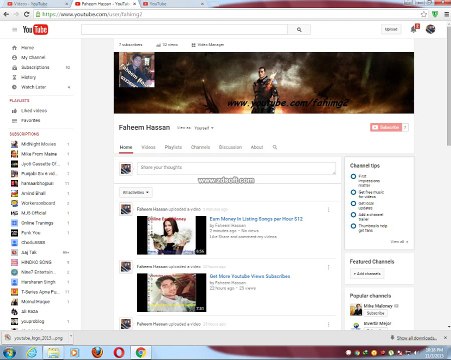Open T-Series Apna Punjab subscription

[x=40, y=292]
